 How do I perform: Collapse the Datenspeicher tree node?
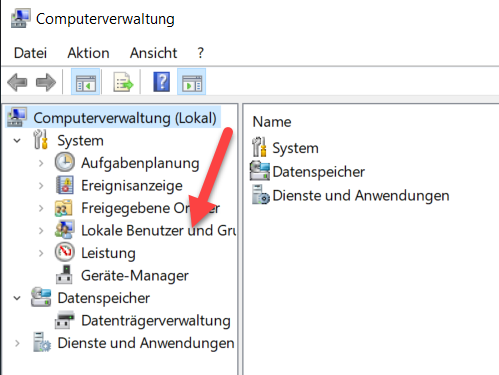tap(17, 298)
